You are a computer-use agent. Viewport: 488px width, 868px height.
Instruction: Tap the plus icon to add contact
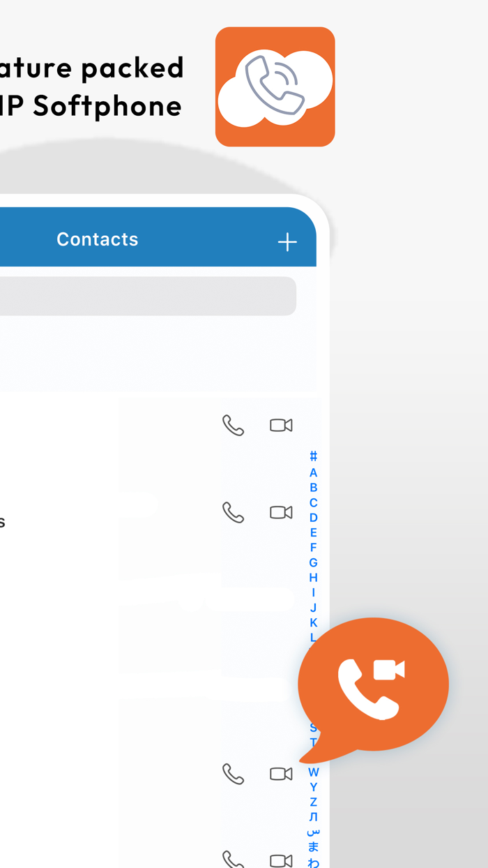(287, 242)
